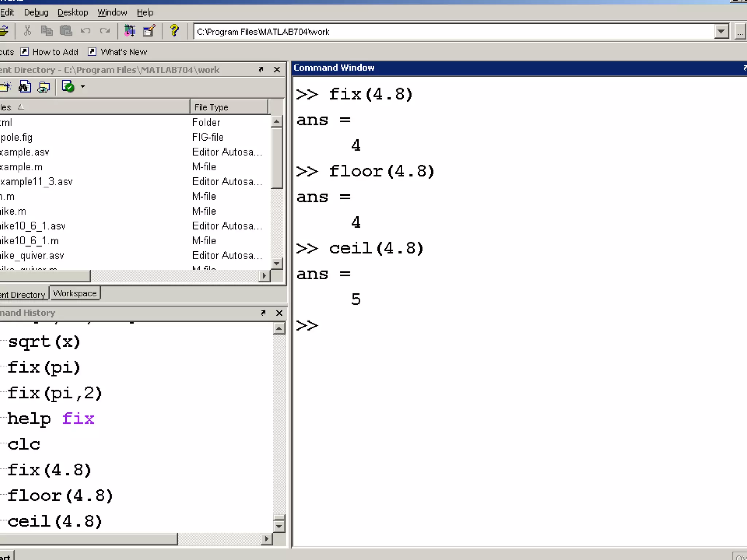Expand the reports icon dropdown arrow
The width and height of the screenshot is (747, 560).
83,87
